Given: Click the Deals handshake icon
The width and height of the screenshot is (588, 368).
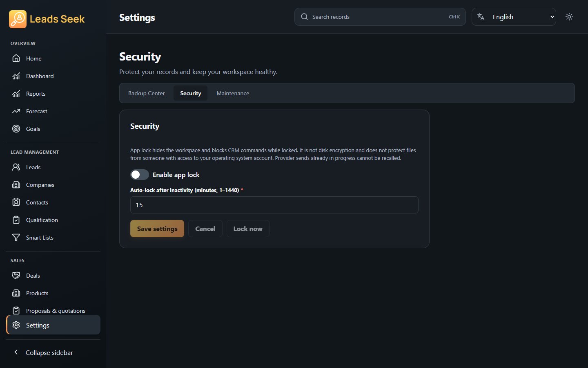Looking at the screenshot, I should pos(16,276).
